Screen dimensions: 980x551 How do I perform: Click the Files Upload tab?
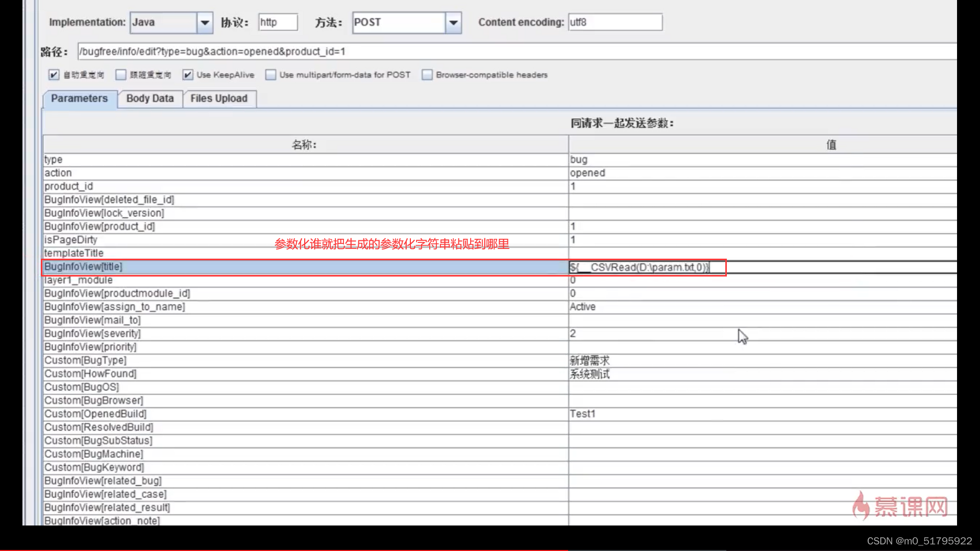pyautogui.click(x=219, y=98)
